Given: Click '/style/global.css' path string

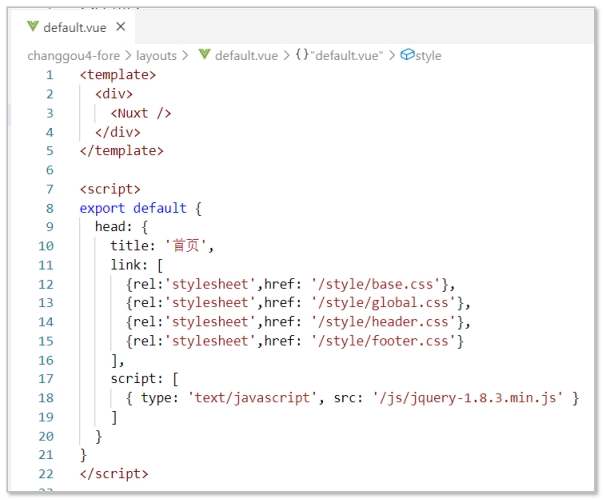Looking at the screenshot, I should (x=383, y=303).
